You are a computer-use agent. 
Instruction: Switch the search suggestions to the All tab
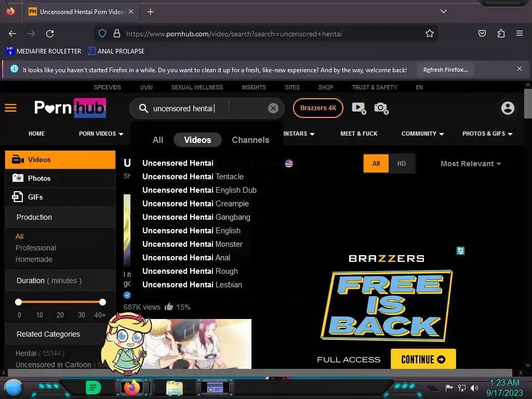158,140
